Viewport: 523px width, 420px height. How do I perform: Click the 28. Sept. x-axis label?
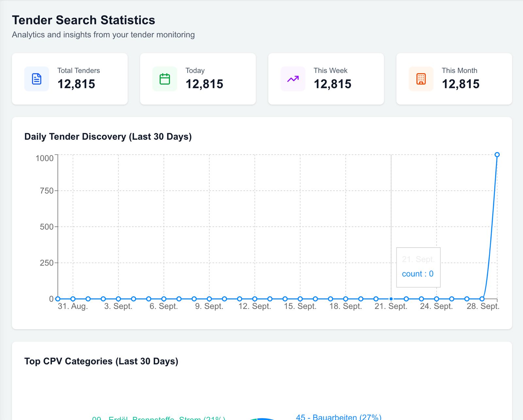[x=482, y=306]
